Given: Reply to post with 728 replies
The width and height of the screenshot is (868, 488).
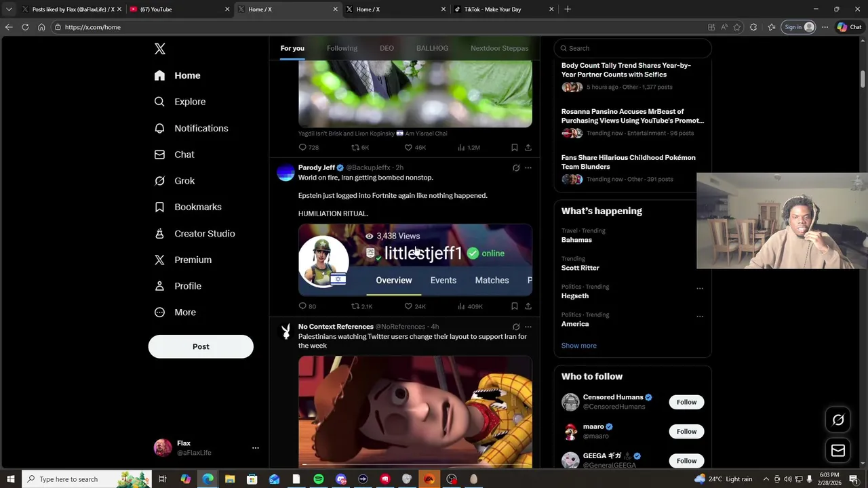Looking at the screenshot, I should coord(309,147).
